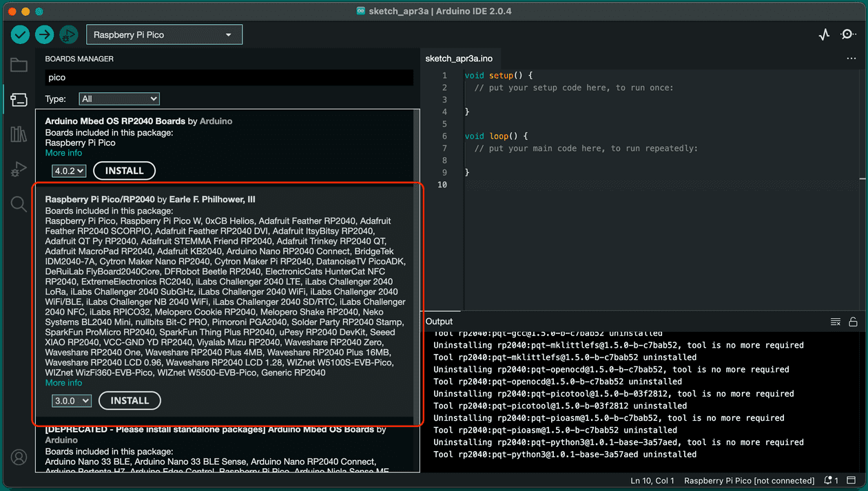Open the Serial Plotter icon
Image resolution: width=868 pixels, height=491 pixels.
click(824, 34)
